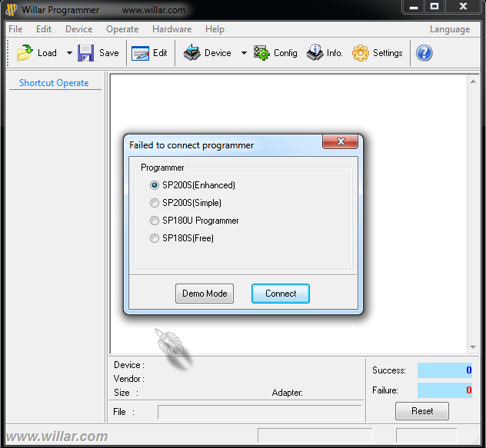Expand the Load dropdown arrow
Viewport: 486px width, 448px height.
pyautogui.click(x=69, y=53)
